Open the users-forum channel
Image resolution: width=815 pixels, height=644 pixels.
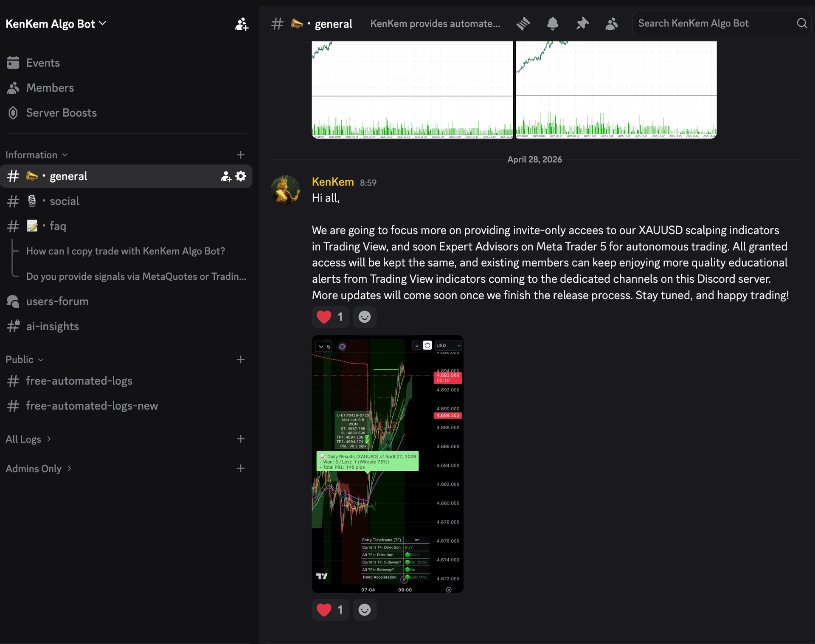tap(126, 301)
